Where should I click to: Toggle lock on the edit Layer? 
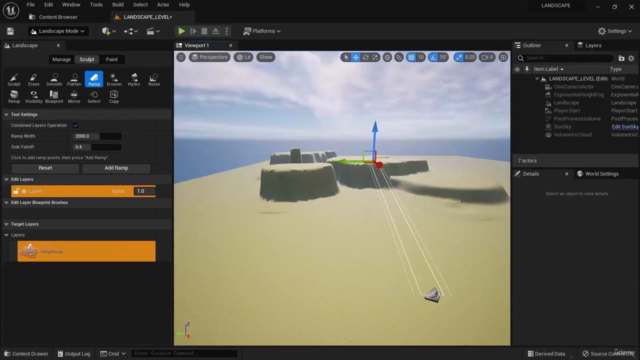(x=16, y=191)
